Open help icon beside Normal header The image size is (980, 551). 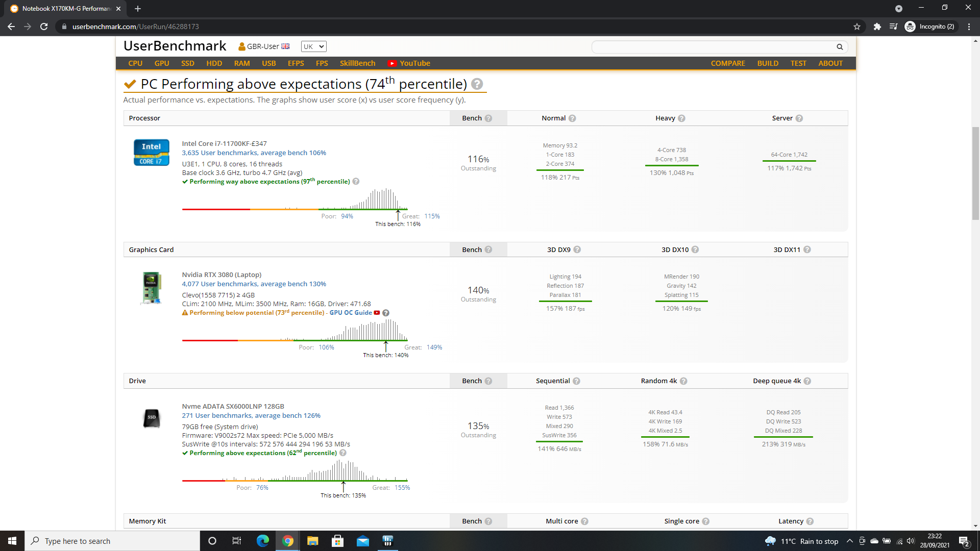coord(572,118)
